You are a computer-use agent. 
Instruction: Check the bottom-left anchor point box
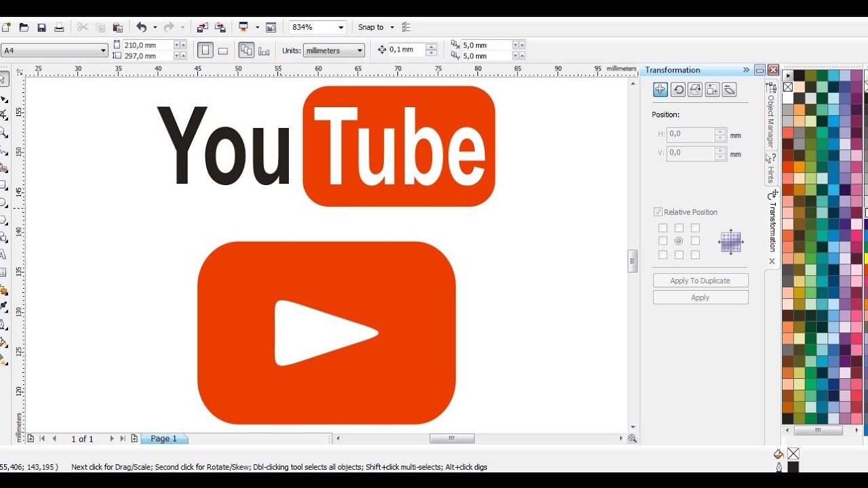(663, 255)
